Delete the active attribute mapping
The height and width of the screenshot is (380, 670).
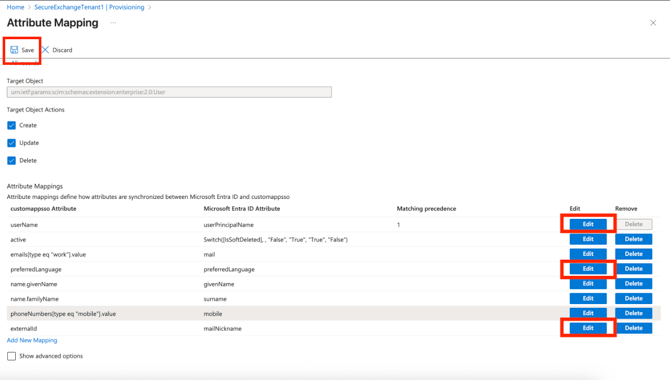coord(634,239)
